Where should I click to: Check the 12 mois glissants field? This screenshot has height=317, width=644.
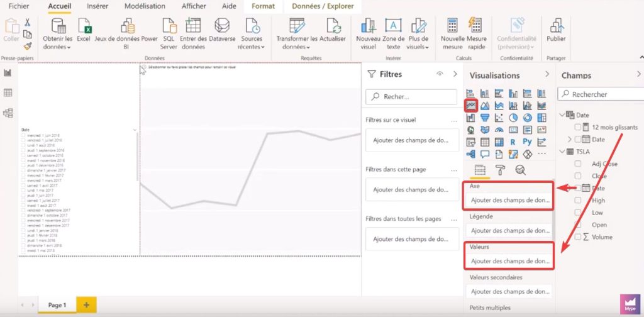(x=578, y=127)
